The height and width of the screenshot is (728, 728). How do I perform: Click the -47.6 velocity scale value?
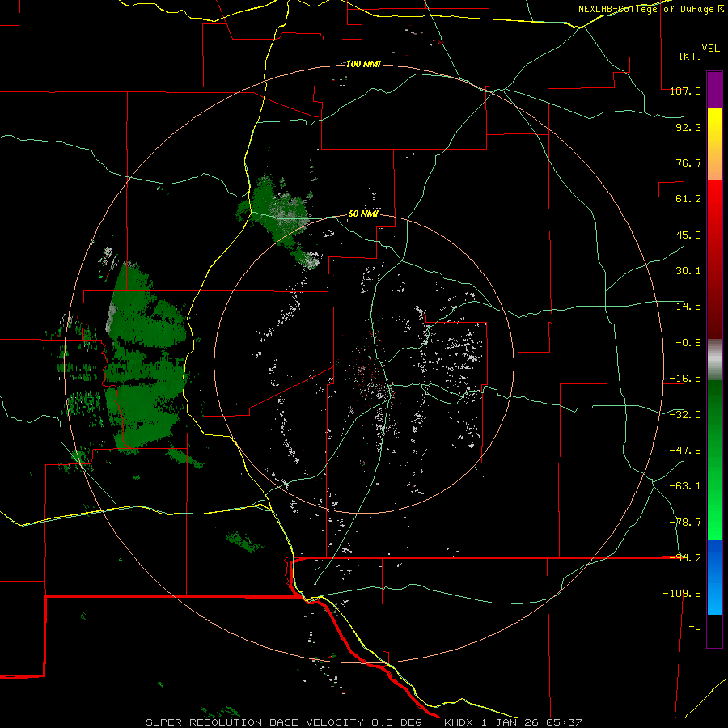click(685, 451)
